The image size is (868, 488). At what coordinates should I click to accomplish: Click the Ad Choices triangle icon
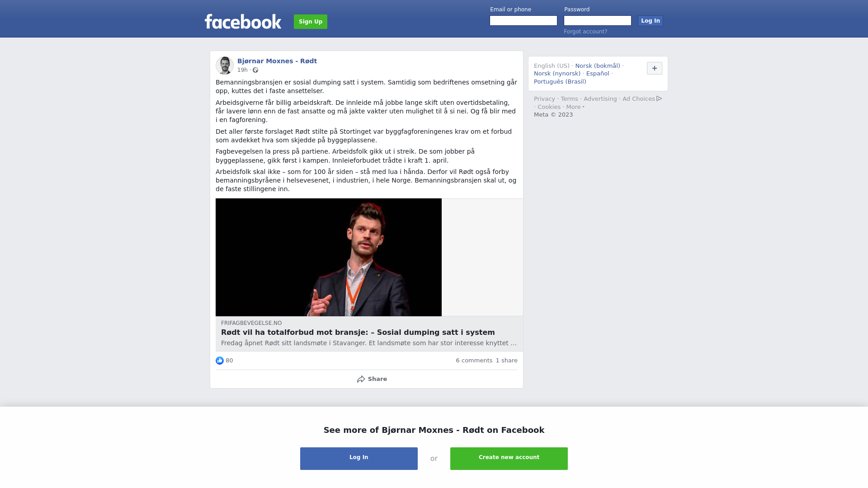(659, 99)
